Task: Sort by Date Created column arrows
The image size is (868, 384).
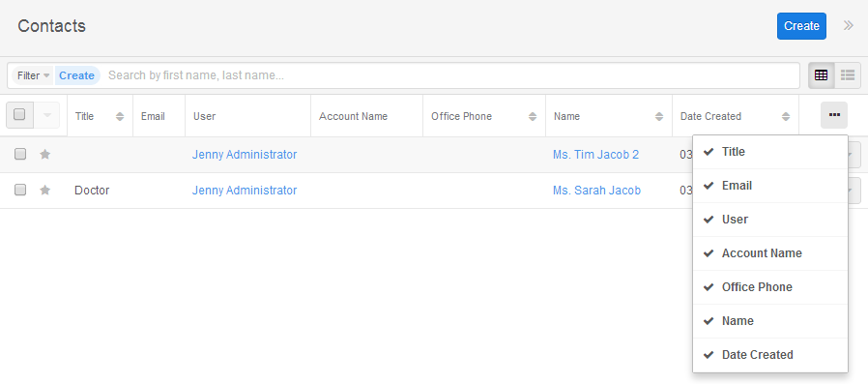Action: [786, 116]
